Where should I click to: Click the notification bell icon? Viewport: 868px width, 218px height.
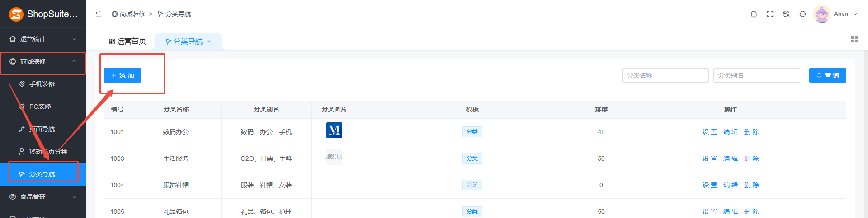(x=754, y=14)
